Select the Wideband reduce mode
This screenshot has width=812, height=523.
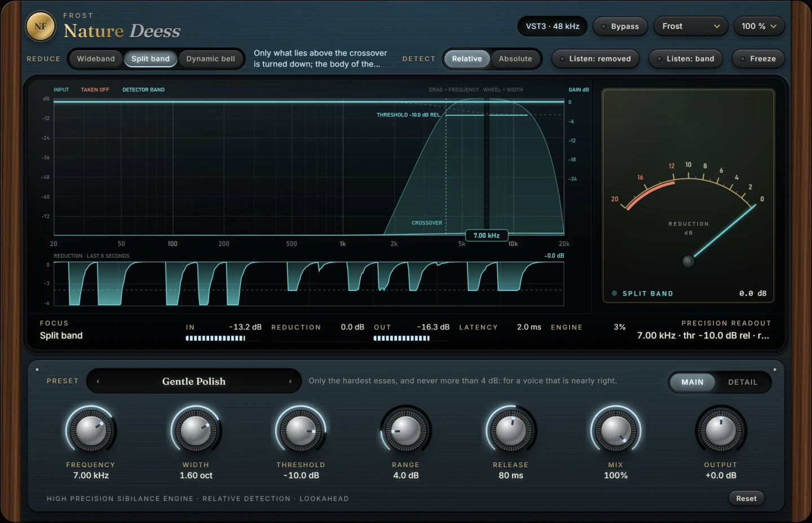click(x=96, y=59)
